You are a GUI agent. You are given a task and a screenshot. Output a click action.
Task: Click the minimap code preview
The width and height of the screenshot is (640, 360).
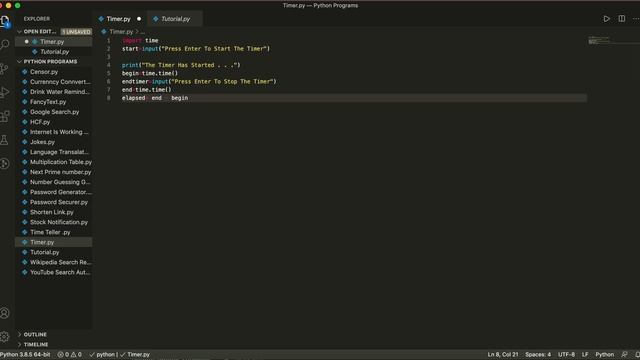click(600, 40)
